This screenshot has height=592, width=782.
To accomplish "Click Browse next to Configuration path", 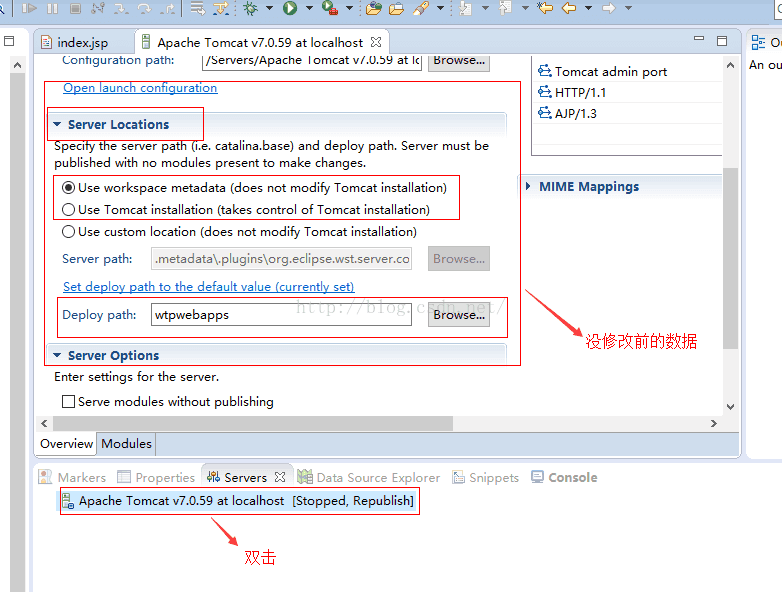I will coord(459,61).
